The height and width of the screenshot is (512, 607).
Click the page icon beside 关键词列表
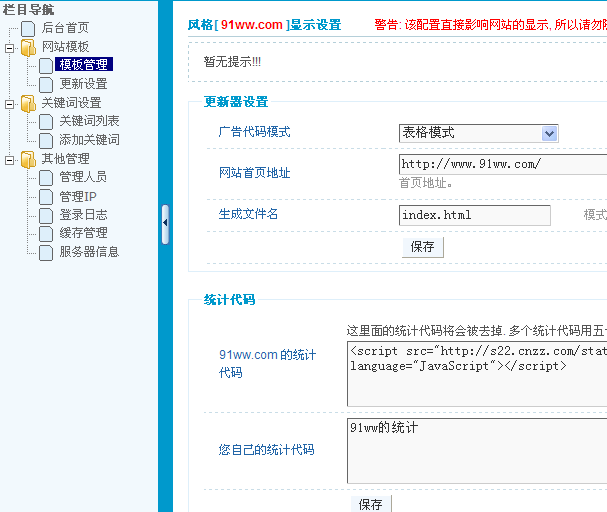pyautogui.click(x=46, y=121)
